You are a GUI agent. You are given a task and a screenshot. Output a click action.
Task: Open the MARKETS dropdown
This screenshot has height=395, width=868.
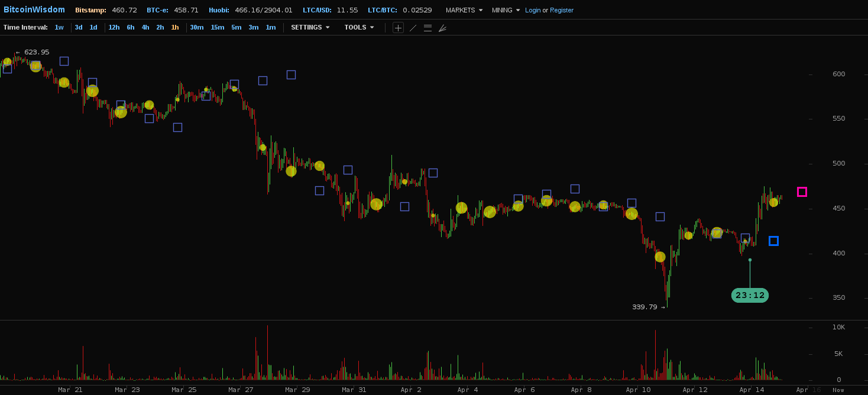click(x=464, y=10)
